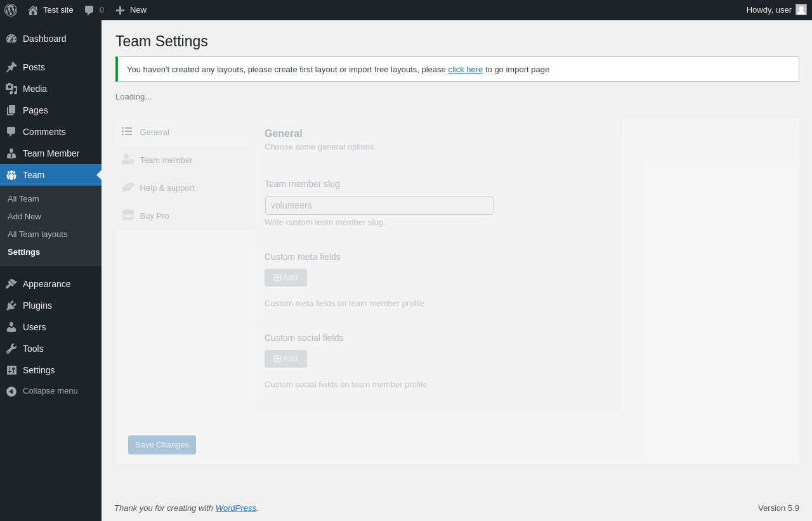The height and width of the screenshot is (521, 812).
Task: Click the Team Settings heading
Action: (x=162, y=41)
